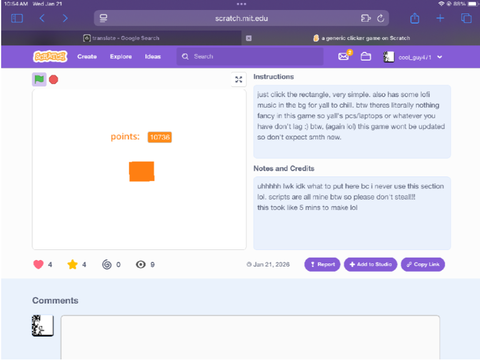Open the My Stuff folder icon
This screenshot has width=480, height=360.
[x=366, y=57]
